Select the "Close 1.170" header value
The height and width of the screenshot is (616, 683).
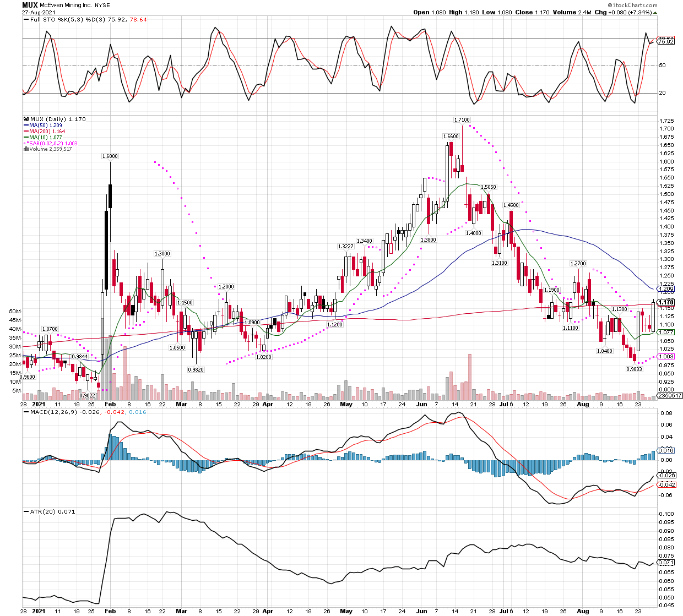pyautogui.click(x=532, y=12)
